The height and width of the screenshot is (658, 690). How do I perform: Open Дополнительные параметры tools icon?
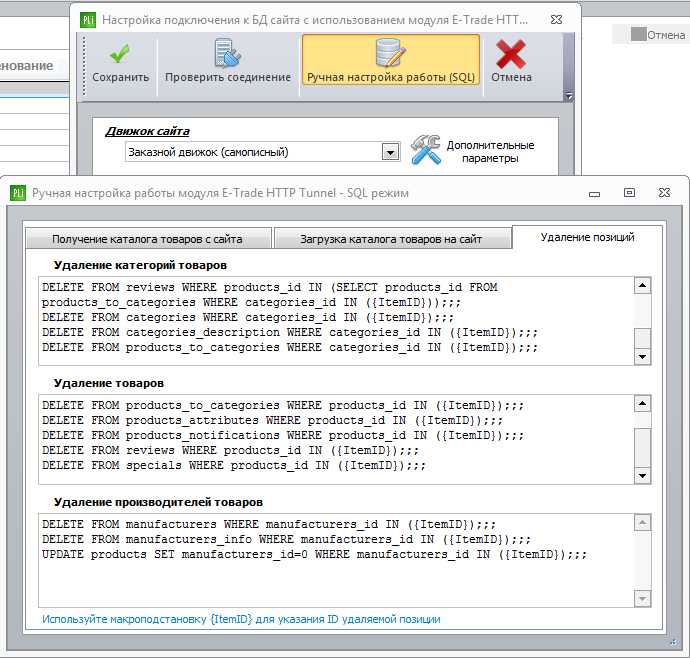pyautogui.click(x=426, y=150)
